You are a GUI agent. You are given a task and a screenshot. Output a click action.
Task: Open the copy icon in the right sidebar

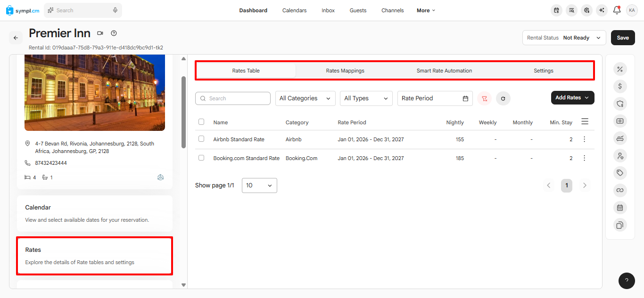point(620,225)
